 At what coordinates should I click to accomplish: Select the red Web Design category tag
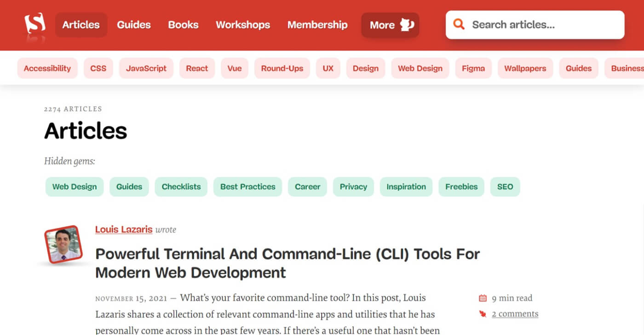click(x=420, y=68)
